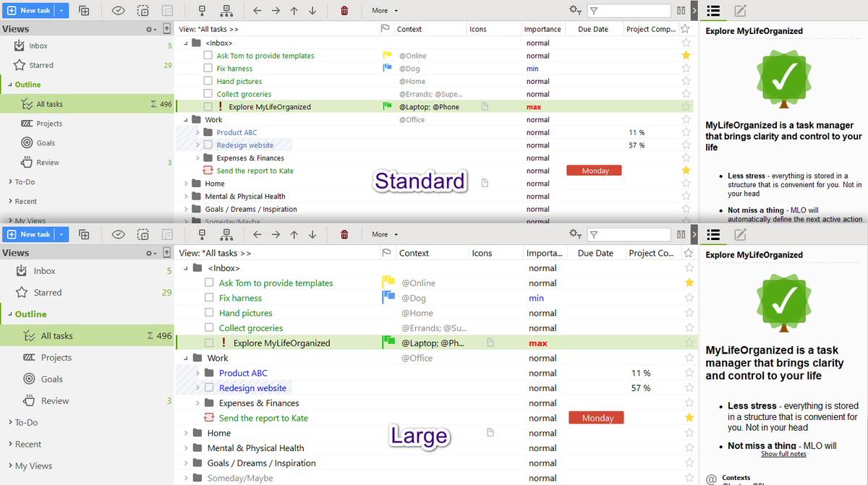
Task: Toggle star on Fix harness row, Standard view
Action: click(686, 69)
